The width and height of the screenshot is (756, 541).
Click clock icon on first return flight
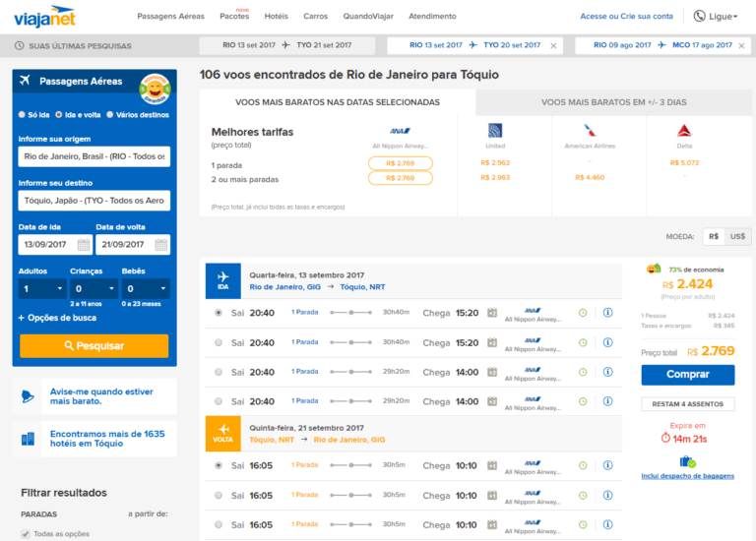[x=583, y=465]
